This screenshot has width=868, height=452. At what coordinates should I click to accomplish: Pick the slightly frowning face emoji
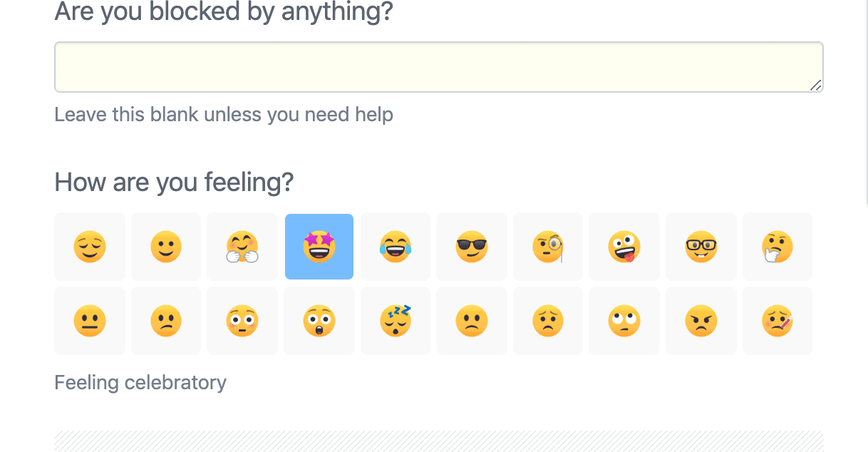click(166, 320)
